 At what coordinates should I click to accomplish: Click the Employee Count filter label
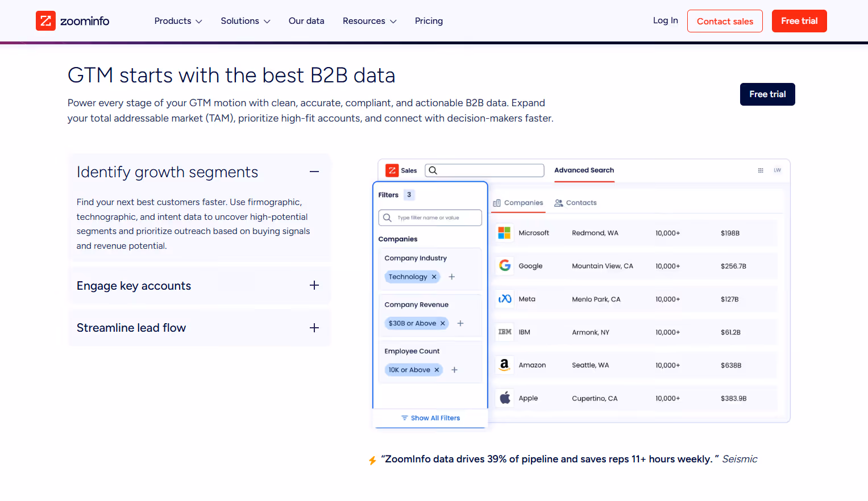[412, 351]
